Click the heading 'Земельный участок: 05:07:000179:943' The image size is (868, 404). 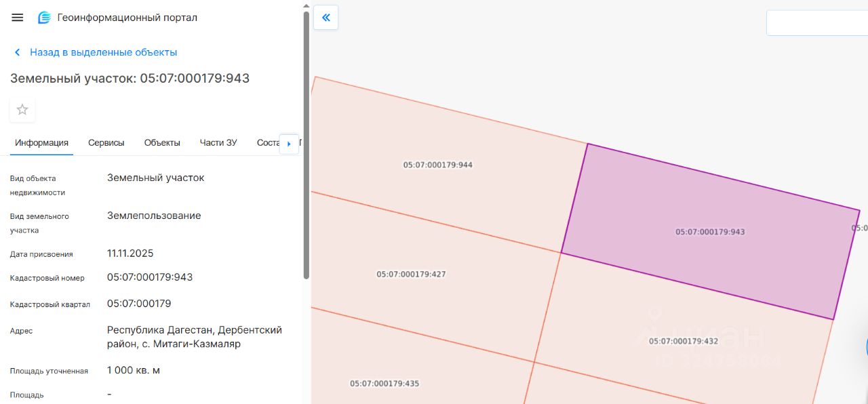click(x=130, y=79)
